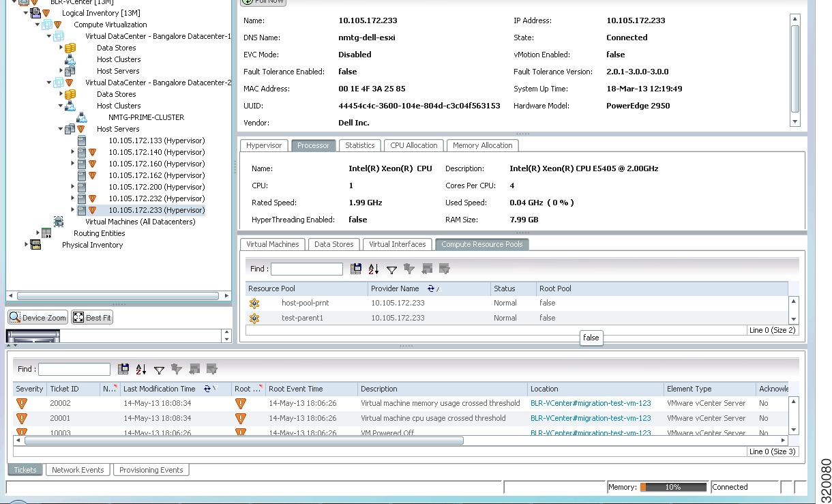Collapse Host Clusters under Datacenter-2
Viewport: 832px width, 504px height.
[x=61, y=106]
